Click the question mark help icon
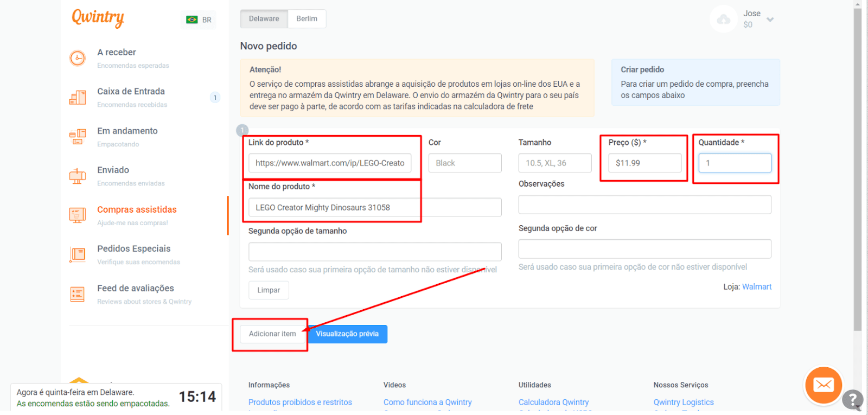The width and height of the screenshot is (868, 415). (x=853, y=400)
